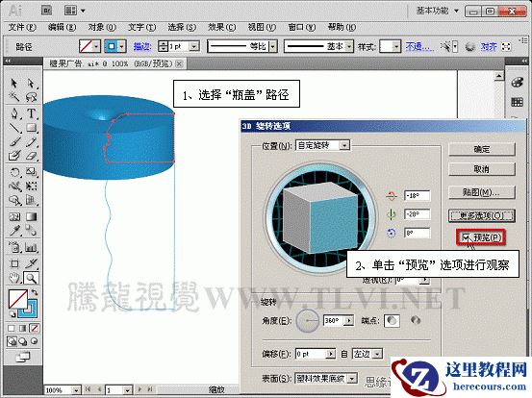
Task: Switch paint mode to Gradient
Action: (23, 328)
